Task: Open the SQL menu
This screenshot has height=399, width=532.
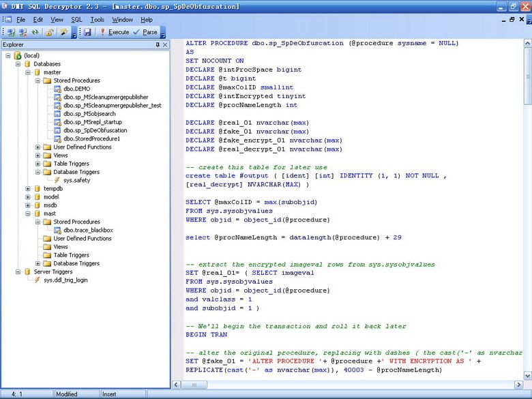Action: 76,20
